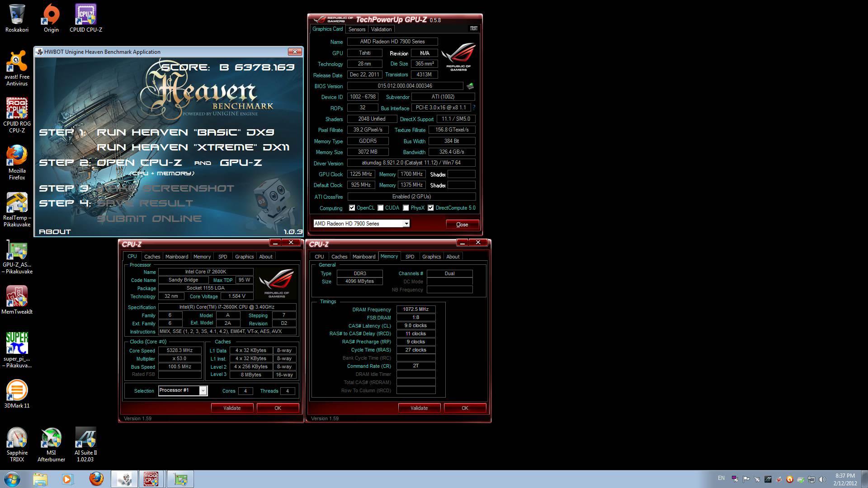Open CPUID ROG CPU-Z desktop shortcut
The height and width of the screenshot is (488, 868).
click(17, 116)
